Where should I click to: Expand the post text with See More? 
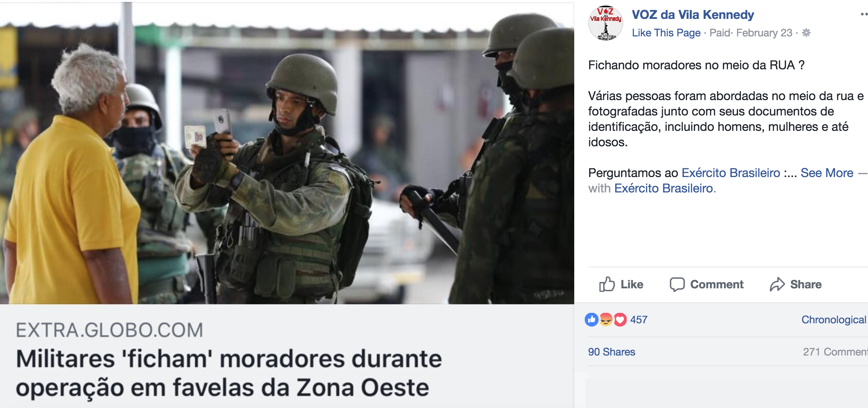click(x=827, y=173)
